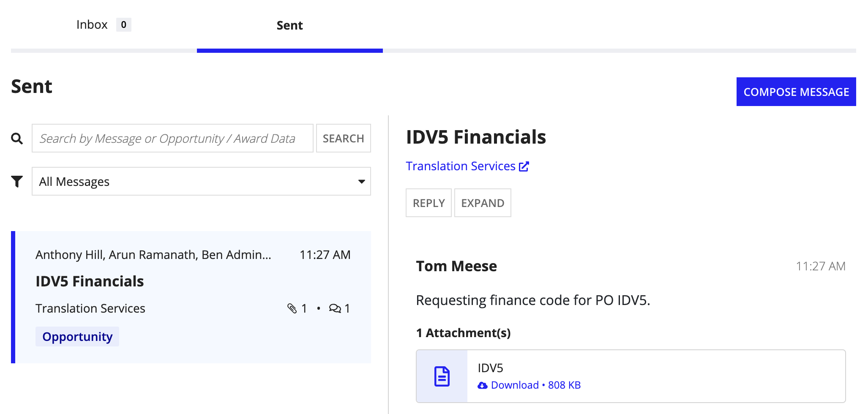
Task: Click the Inbox unread count badge
Action: 124,25
